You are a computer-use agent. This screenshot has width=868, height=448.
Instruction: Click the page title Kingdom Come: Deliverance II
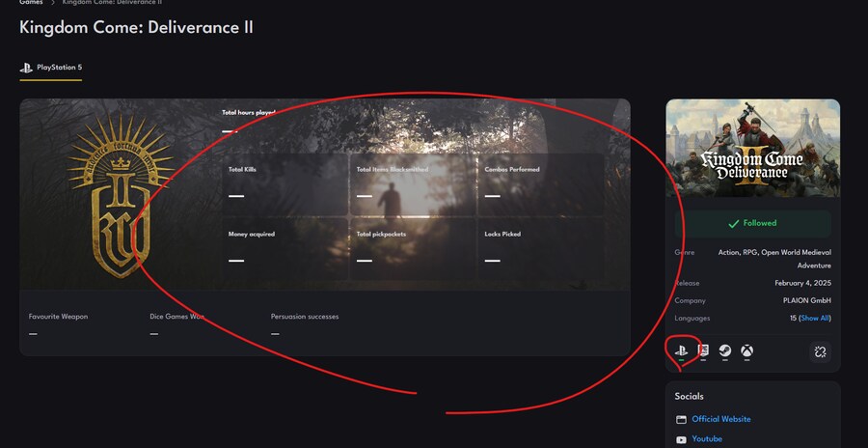coord(136,28)
